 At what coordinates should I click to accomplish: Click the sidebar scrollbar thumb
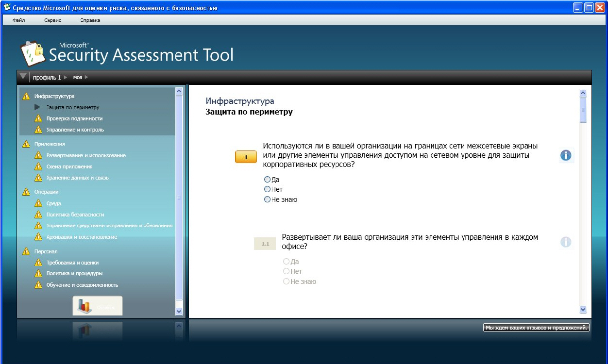point(179,197)
